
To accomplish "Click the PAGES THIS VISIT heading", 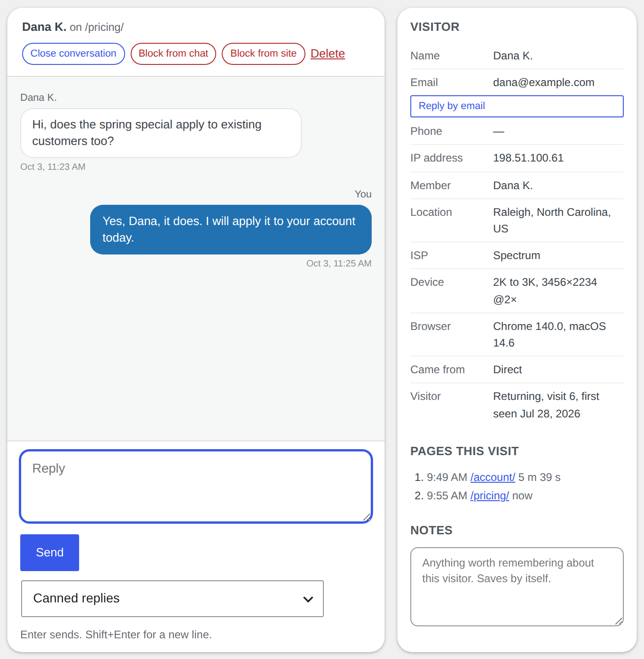I will (465, 451).
